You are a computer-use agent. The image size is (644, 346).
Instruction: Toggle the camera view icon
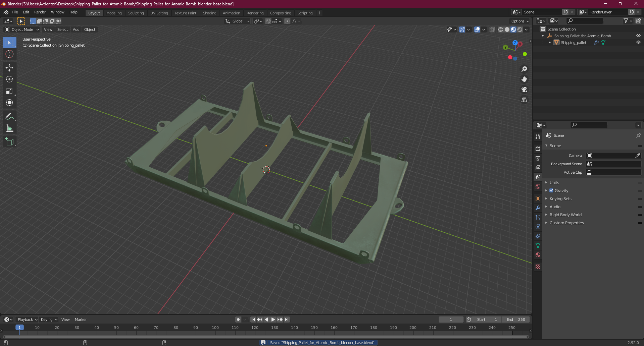point(524,90)
